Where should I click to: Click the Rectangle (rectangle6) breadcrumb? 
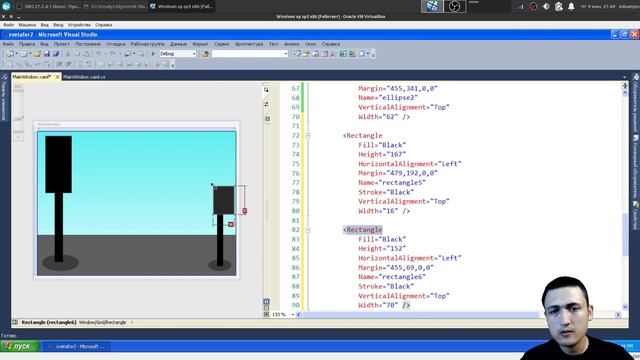(49, 322)
